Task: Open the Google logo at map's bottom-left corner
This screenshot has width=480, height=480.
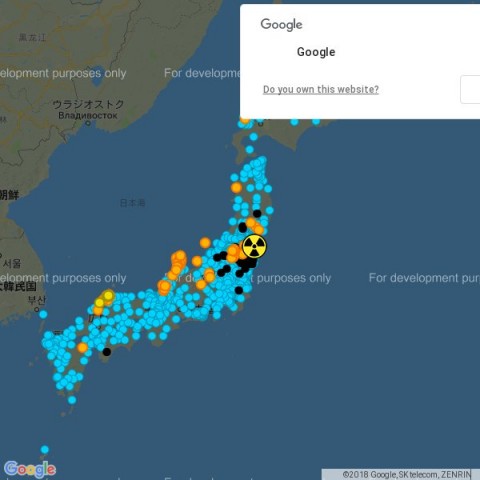Action: pyautogui.click(x=30, y=469)
